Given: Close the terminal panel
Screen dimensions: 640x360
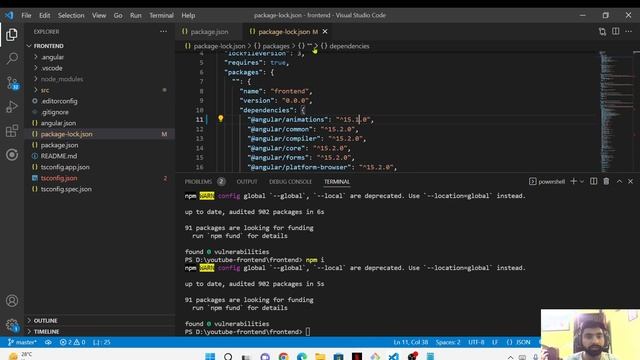Looking at the screenshot, I should pos(630,181).
